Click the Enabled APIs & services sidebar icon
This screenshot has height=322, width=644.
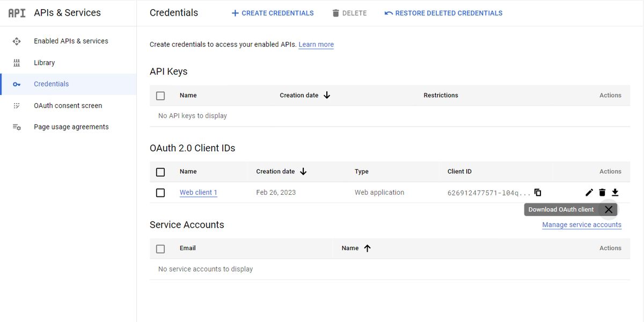(x=17, y=41)
